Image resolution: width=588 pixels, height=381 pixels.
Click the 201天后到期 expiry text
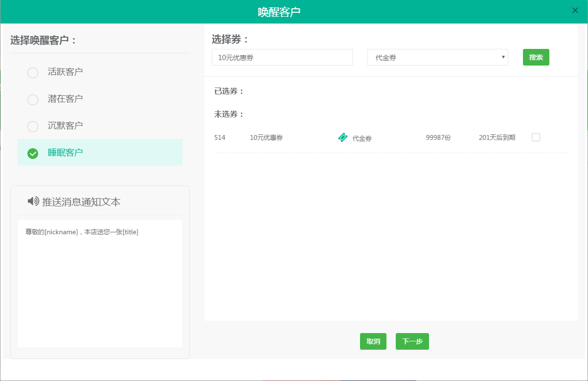tap(497, 138)
